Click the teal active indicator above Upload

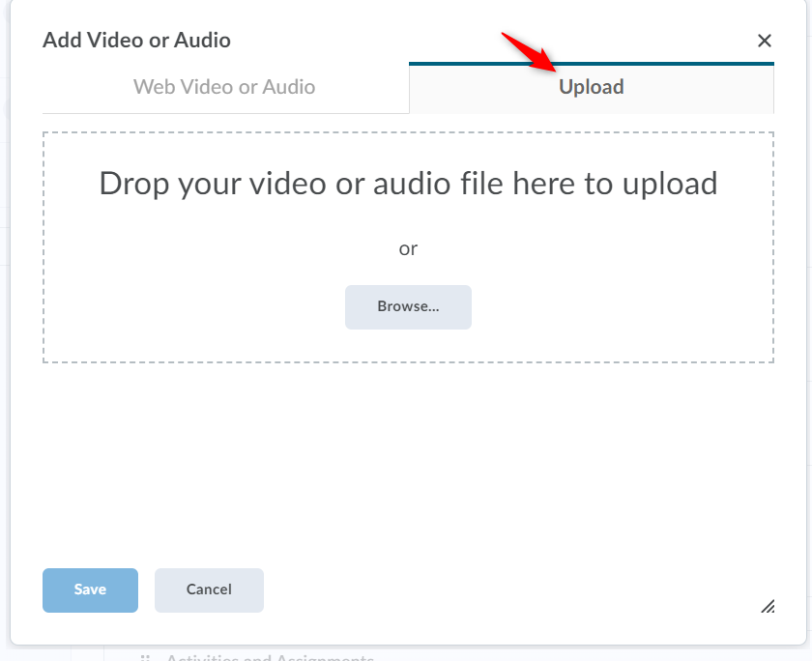coord(591,64)
